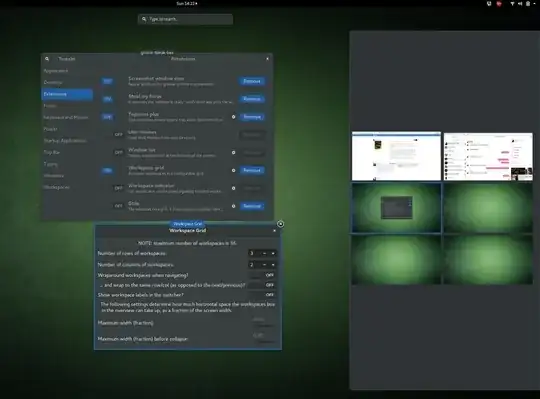This screenshot has width=540, height=399.
Task: Select Workspaces in Tweak Tool sidebar
Action: click(x=67, y=187)
